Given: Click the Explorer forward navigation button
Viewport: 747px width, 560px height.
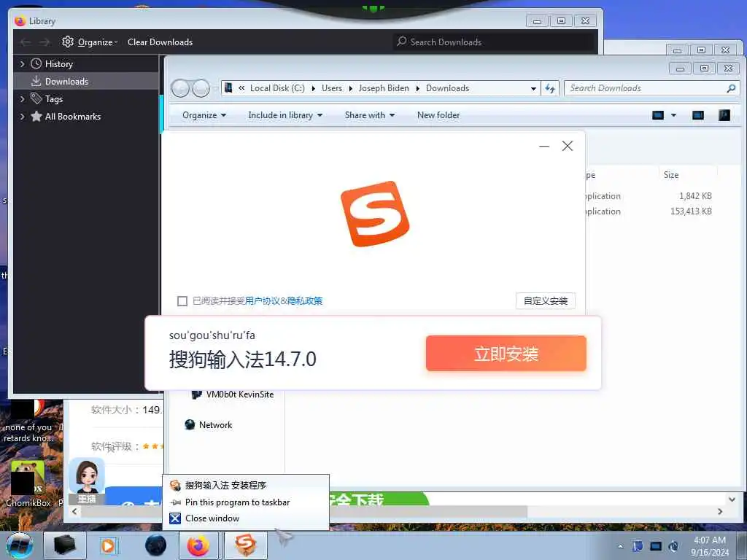Looking at the screenshot, I should coord(201,88).
